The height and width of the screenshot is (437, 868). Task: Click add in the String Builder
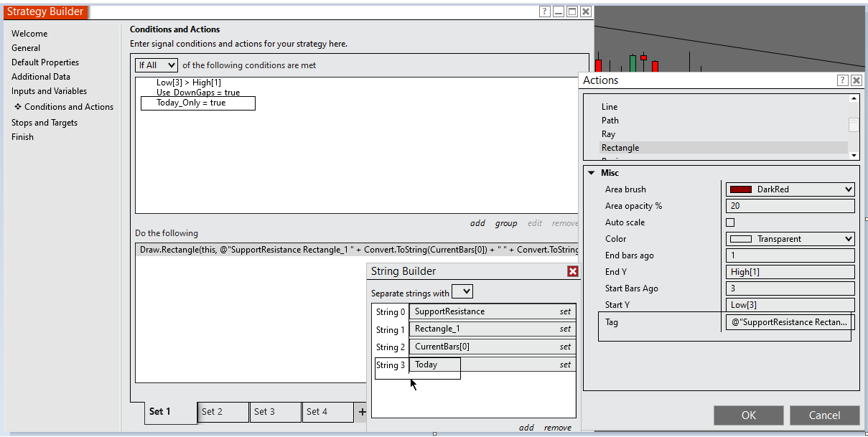(526, 428)
